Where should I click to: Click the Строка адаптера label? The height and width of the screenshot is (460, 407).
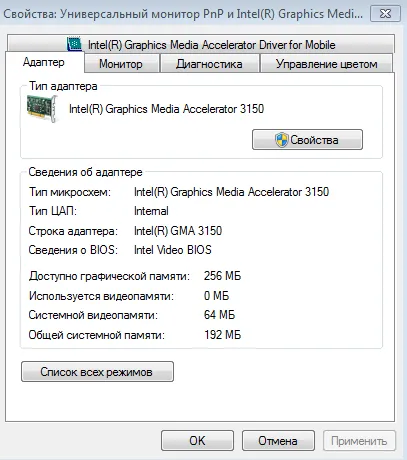pyautogui.click(x=73, y=231)
